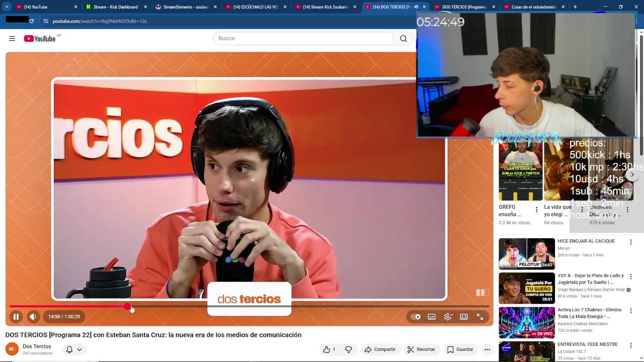Open the Activa Los 7 Chakras live thumbnail

[527, 323]
